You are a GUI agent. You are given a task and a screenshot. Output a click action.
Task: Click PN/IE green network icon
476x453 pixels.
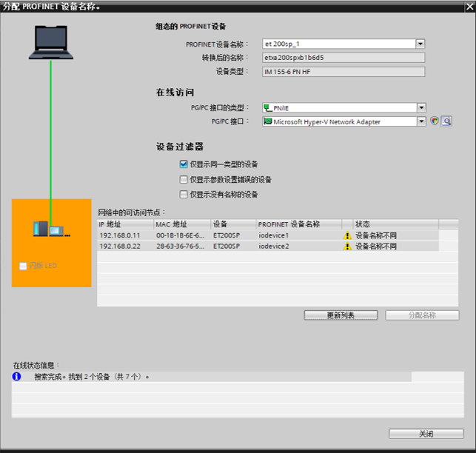pos(268,108)
